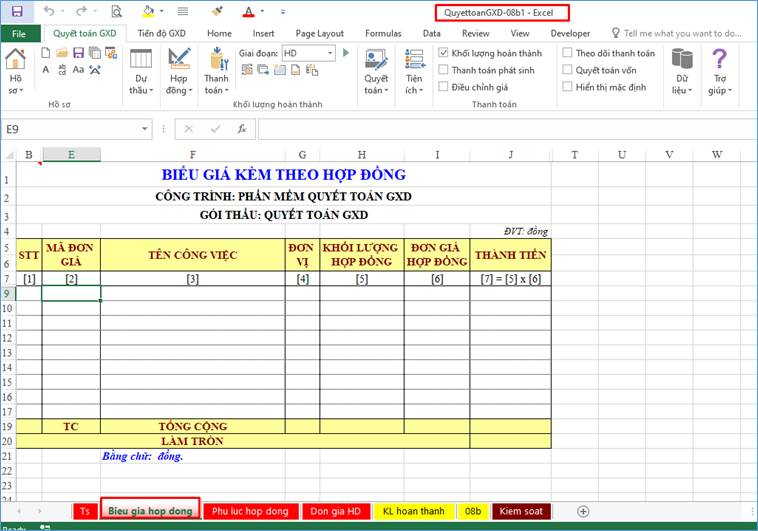Uncheck Khối lượng hoàn thành checkbox
This screenshot has width=758, height=531.
pyautogui.click(x=444, y=53)
